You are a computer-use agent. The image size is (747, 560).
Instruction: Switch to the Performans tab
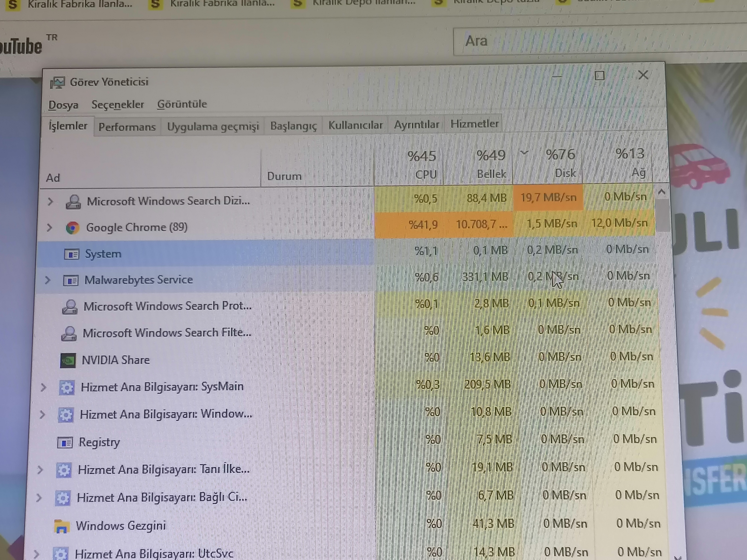tap(127, 127)
